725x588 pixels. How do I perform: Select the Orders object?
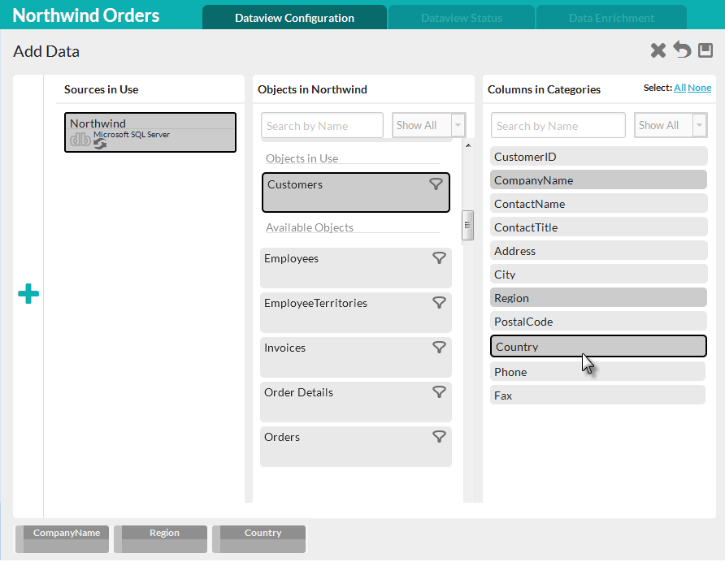click(x=355, y=446)
